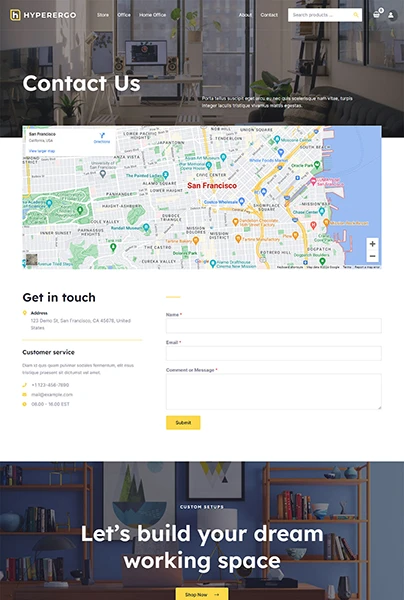Zoom in on the map
This screenshot has height=600, width=404.
click(373, 244)
